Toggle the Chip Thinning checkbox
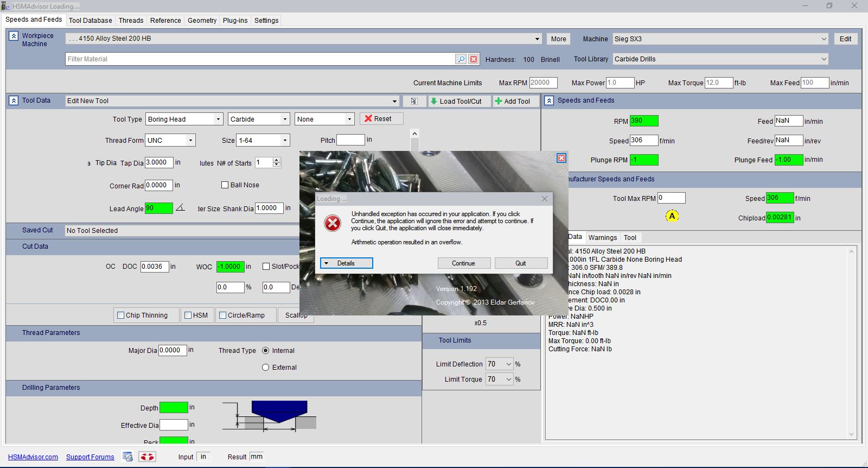 (121, 315)
